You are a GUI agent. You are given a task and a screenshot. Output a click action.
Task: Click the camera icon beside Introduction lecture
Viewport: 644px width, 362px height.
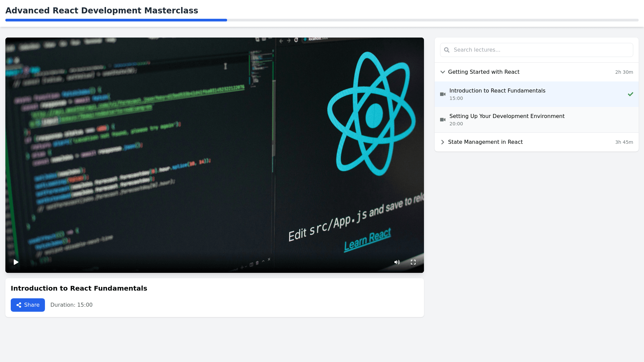443,94
